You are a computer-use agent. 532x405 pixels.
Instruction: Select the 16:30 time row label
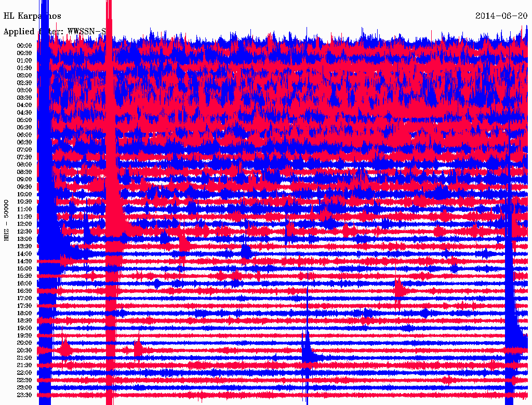[24, 291]
